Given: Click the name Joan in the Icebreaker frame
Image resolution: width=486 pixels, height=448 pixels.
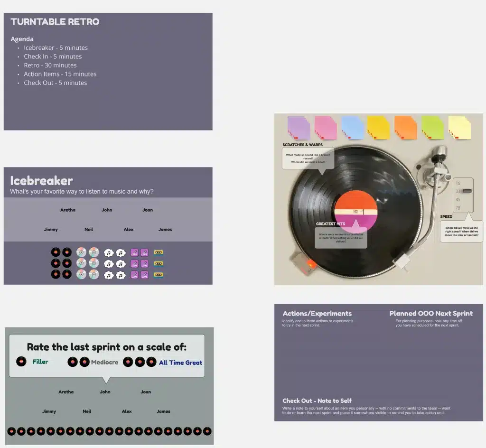Looking at the screenshot, I should [x=148, y=210].
